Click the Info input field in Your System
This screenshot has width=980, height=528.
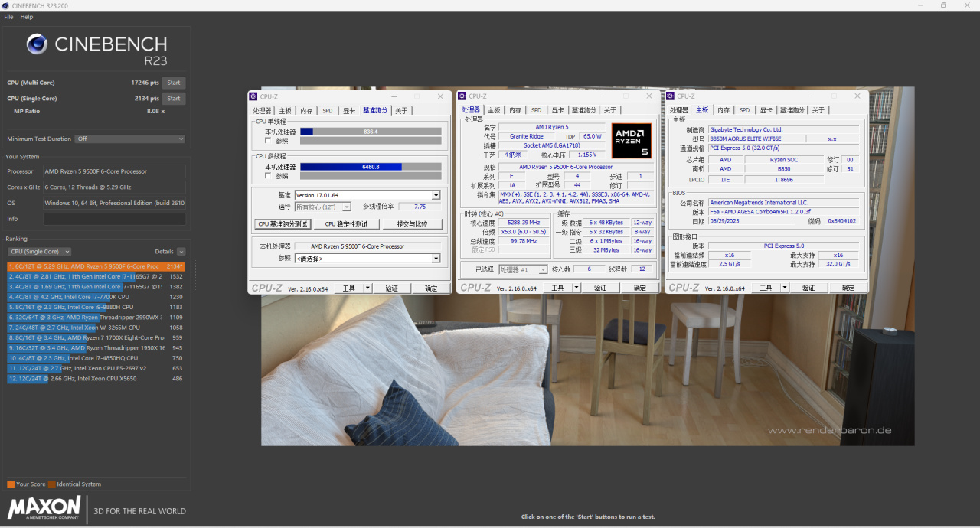[x=114, y=219]
